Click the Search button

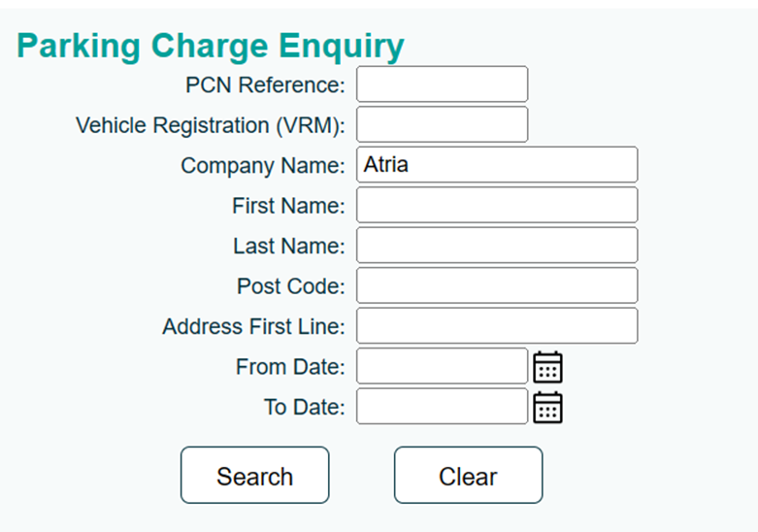pyautogui.click(x=254, y=475)
